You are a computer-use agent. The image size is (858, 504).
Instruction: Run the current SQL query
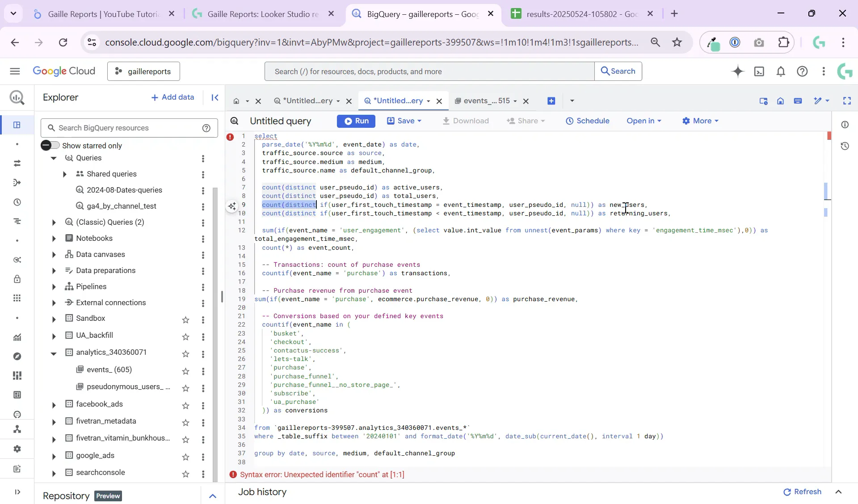click(x=356, y=121)
